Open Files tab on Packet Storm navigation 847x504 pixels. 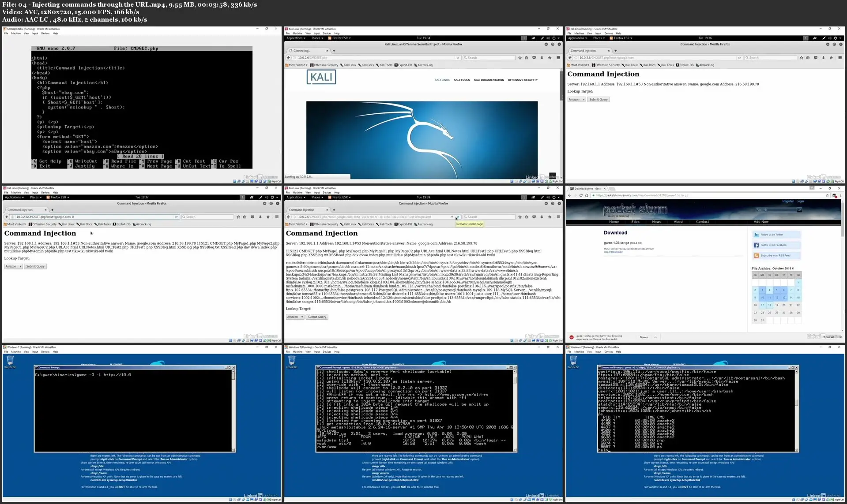click(635, 222)
